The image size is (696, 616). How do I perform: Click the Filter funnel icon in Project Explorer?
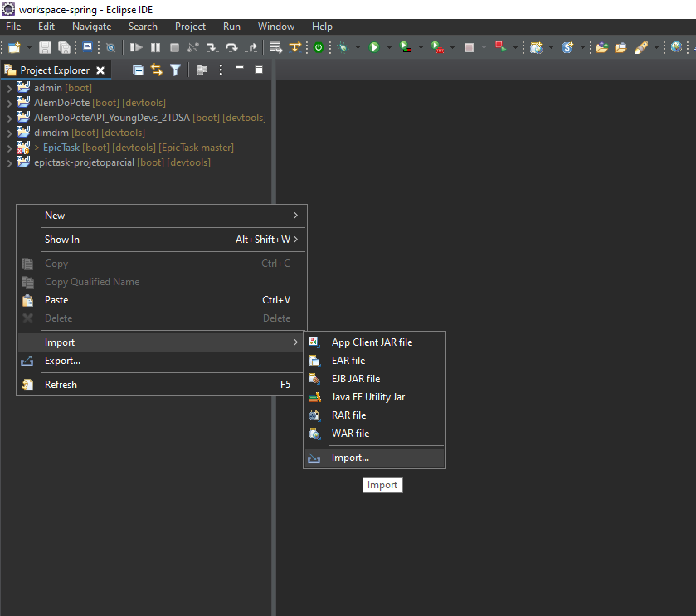click(x=175, y=70)
